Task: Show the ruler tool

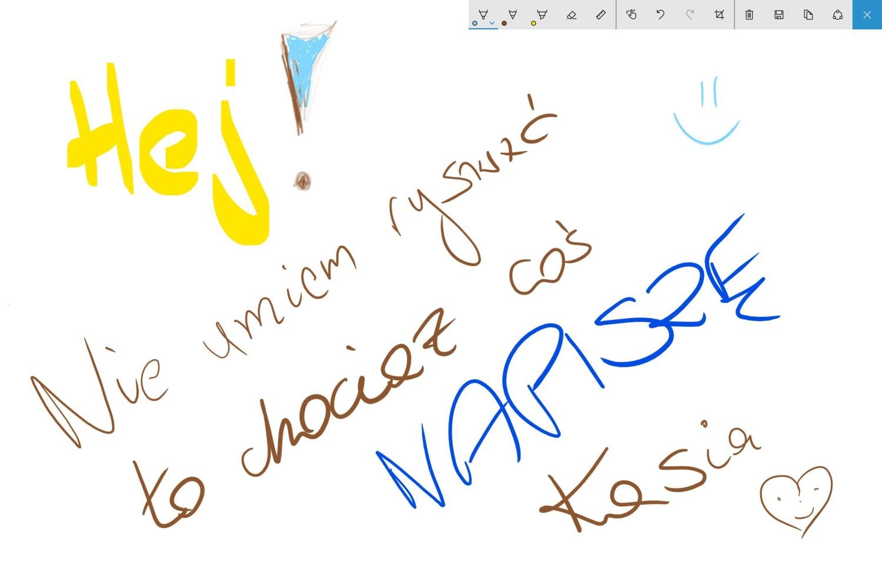Action: coord(601,14)
